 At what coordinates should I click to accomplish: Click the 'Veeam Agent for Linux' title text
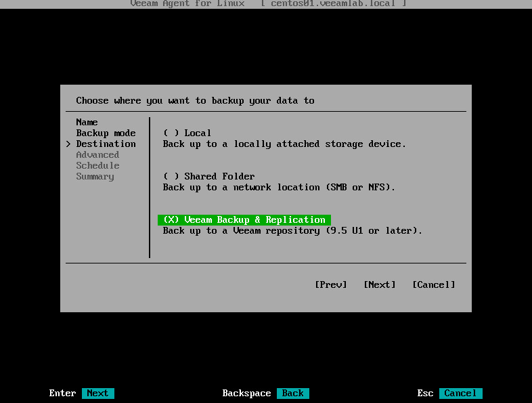[187, 4]
